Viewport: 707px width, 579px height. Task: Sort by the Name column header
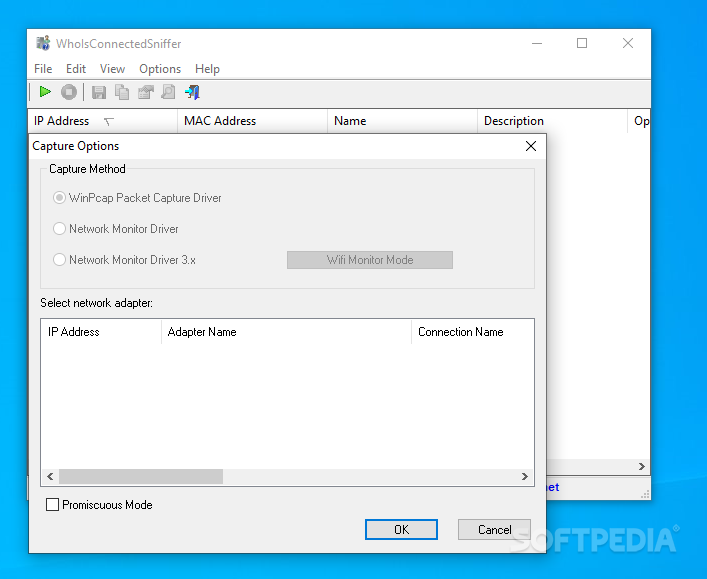402,121
